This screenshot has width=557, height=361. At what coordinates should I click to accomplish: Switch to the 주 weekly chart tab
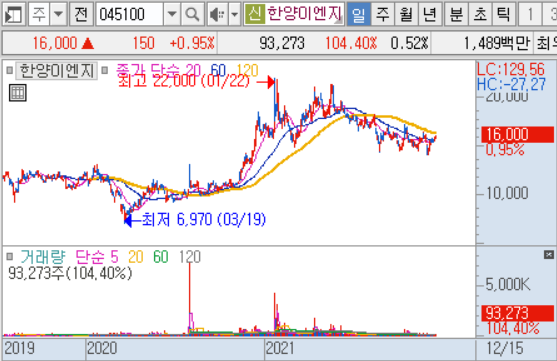click(x=383, y=14)
